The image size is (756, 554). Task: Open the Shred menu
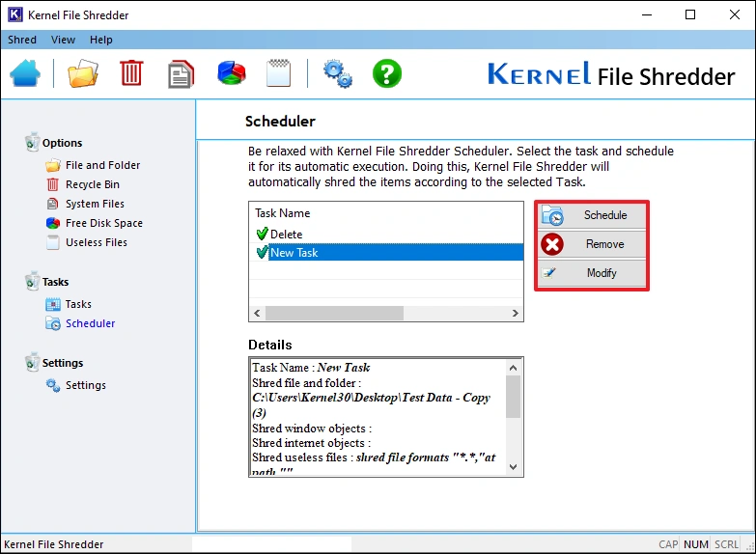[22, 40]
